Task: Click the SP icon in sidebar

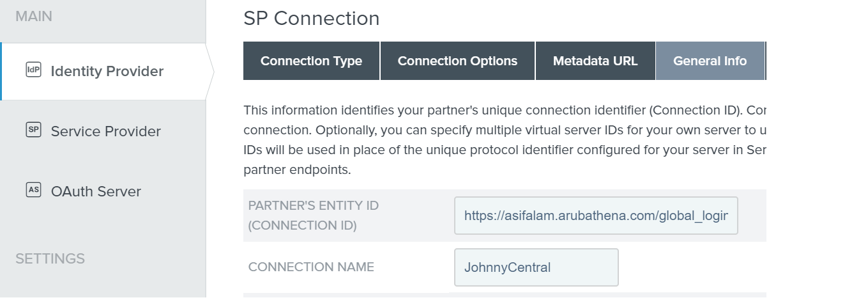Action: (33, 130)
